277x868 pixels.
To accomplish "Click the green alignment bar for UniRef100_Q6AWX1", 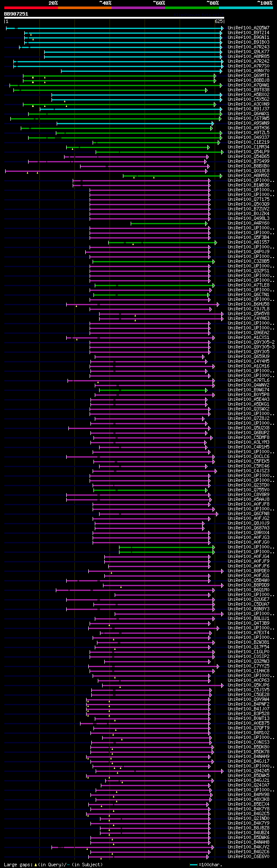I will [x=125, y=114].
